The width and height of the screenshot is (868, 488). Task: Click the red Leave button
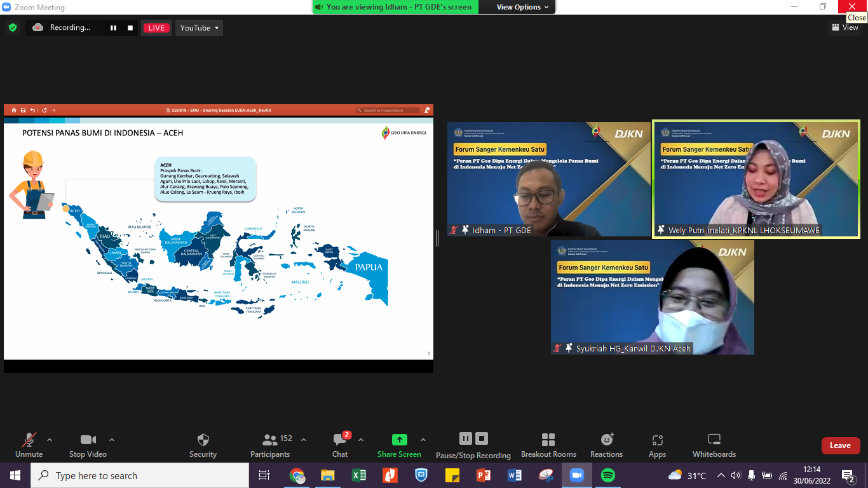(x=841, y=445)
